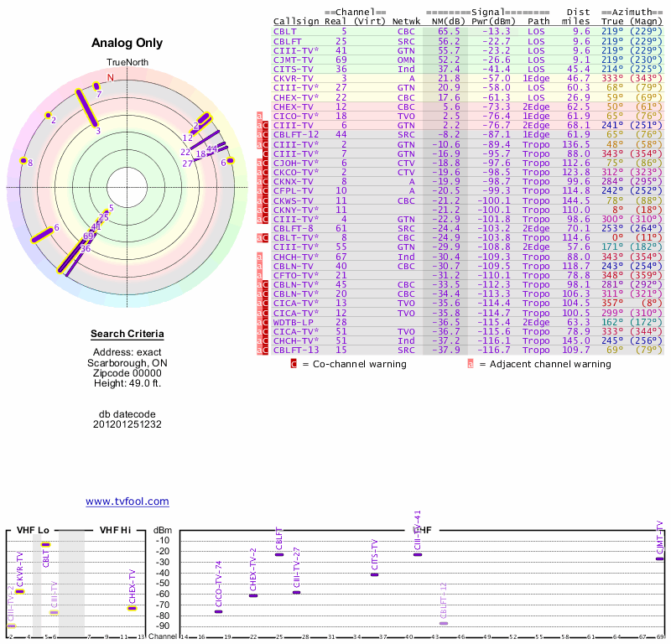Click the CBLT bar in VHF Lo chart

[46, 545]
